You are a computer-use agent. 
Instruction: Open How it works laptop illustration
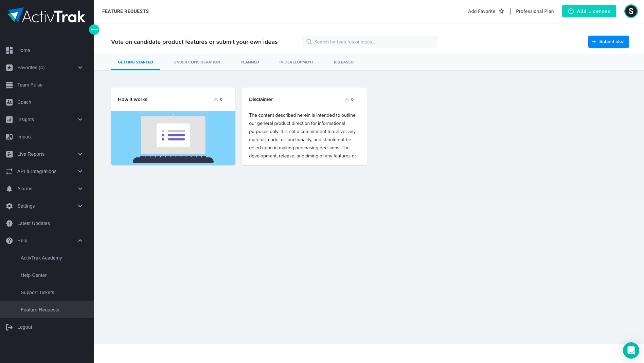tap(173, 138)
